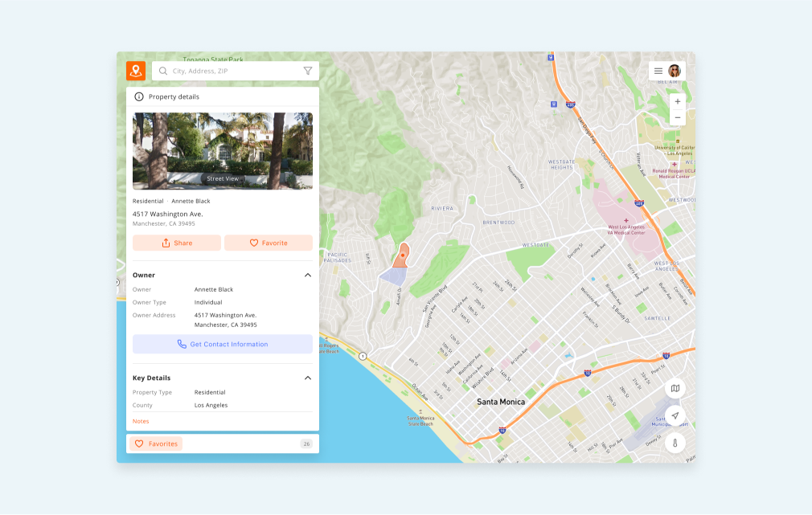The height and width of the screenshot is (515, 812).
Task: Click the locate me arrow icon
Action: [x=675, y=415]
